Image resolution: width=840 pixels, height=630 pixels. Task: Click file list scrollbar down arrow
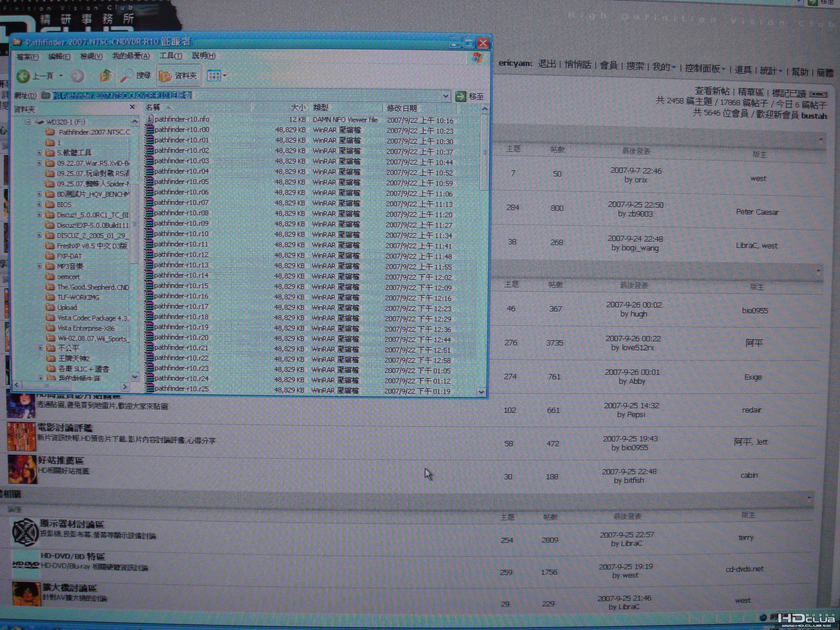coord(482,392)
